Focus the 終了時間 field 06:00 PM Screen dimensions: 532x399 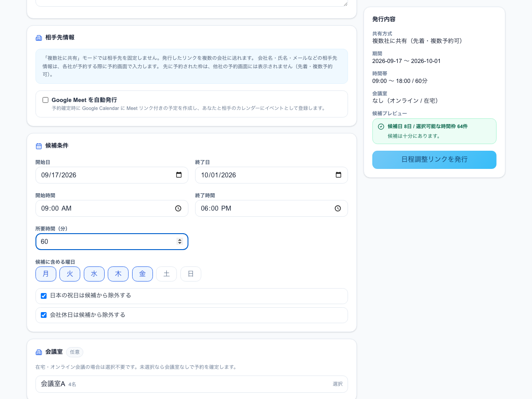271,208
